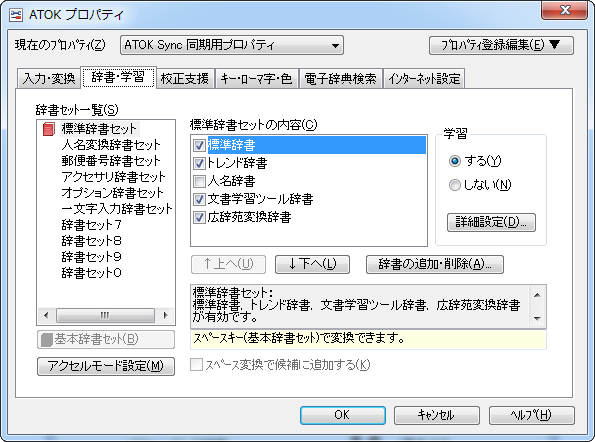Click the dictionary set list right scroll arrow

(165, 315)
